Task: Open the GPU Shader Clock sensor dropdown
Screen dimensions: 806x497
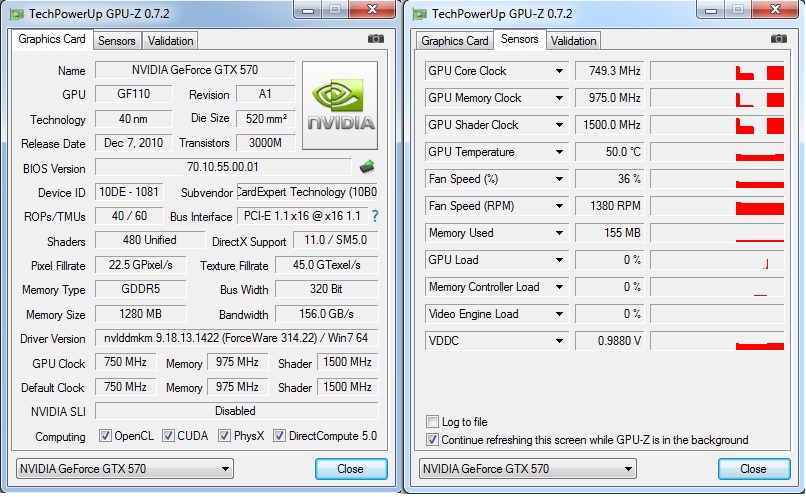Action: pos(559,125)
